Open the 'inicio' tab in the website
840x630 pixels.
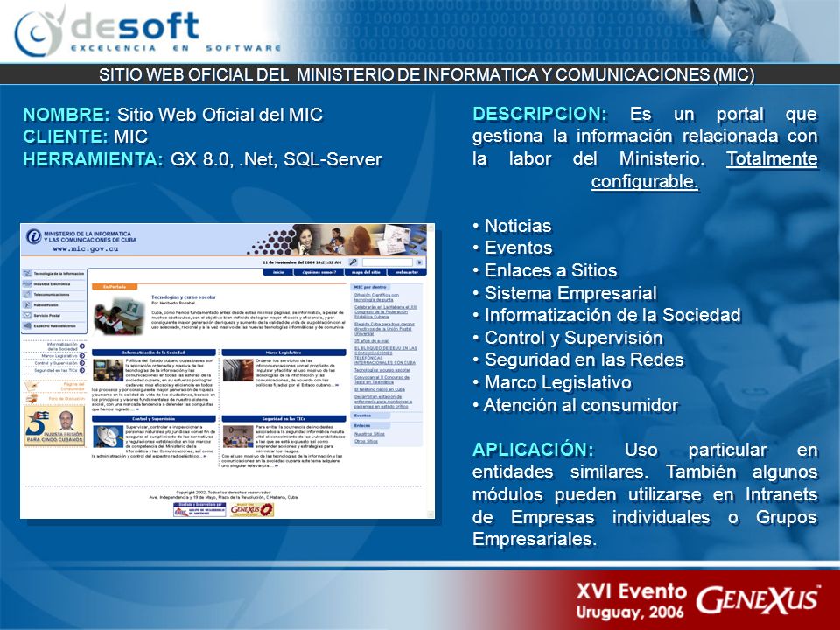278,272
